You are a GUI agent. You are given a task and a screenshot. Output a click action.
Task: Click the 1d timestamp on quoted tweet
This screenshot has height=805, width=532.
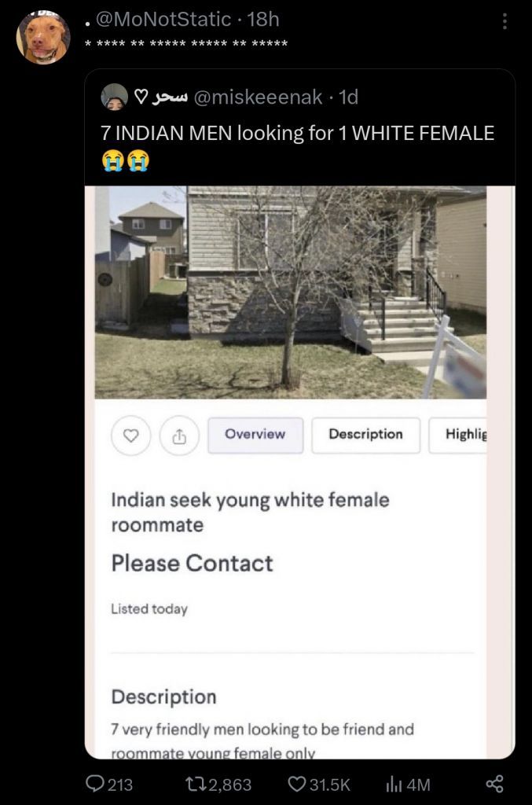click(x=348, y=97)
